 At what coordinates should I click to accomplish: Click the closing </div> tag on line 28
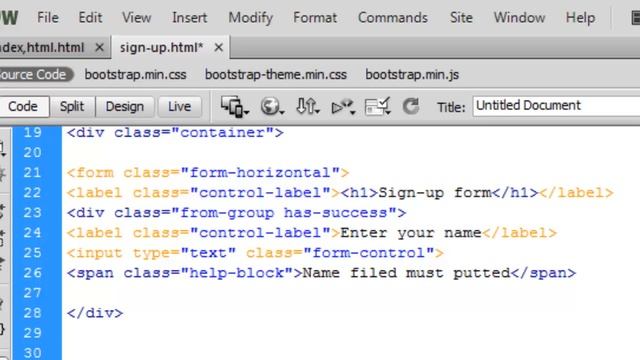click(x=95, y=313)
